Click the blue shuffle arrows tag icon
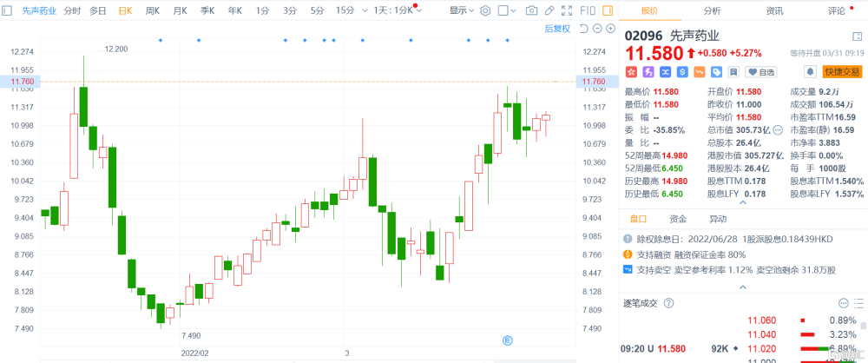 click(x=666, y=72)
